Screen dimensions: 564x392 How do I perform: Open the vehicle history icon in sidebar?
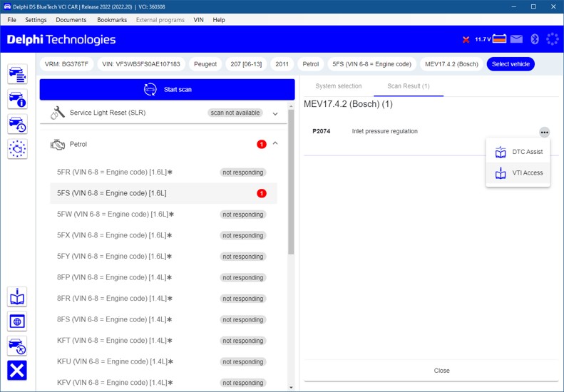click(17, 124)
